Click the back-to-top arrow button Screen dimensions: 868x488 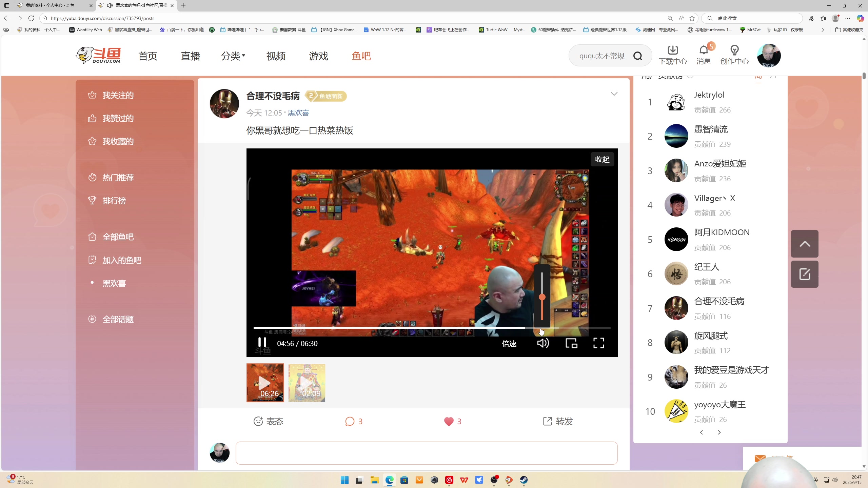[x=805, y=244]
